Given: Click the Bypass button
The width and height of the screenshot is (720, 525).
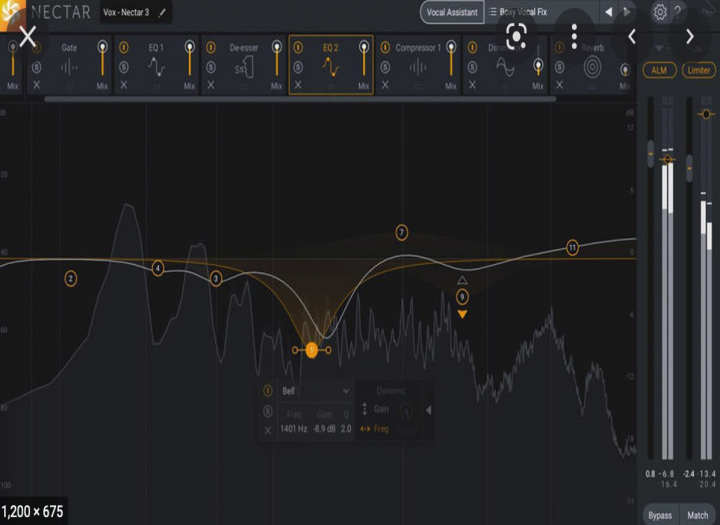Looking at the screenshot, I should (660, 515).
